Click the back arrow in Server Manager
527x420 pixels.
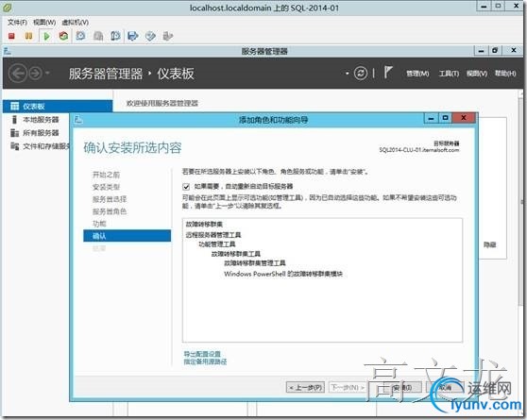coord(18,73)
